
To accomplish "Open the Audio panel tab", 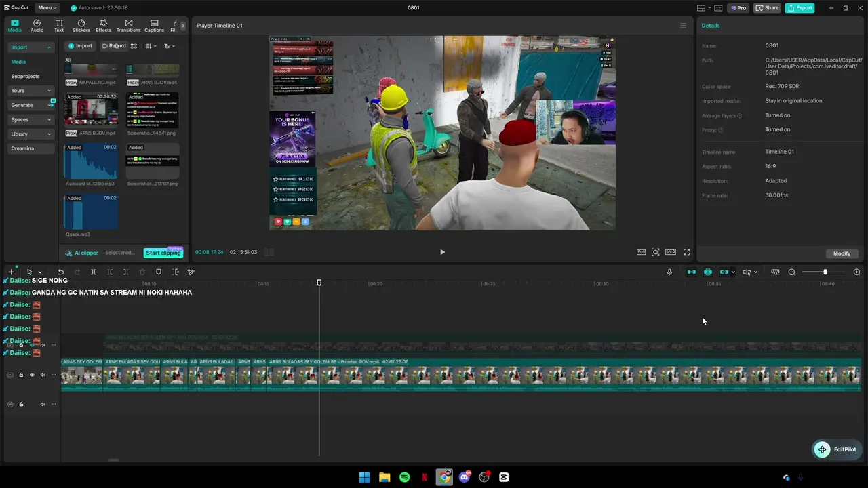I will (x=37, y=26).
